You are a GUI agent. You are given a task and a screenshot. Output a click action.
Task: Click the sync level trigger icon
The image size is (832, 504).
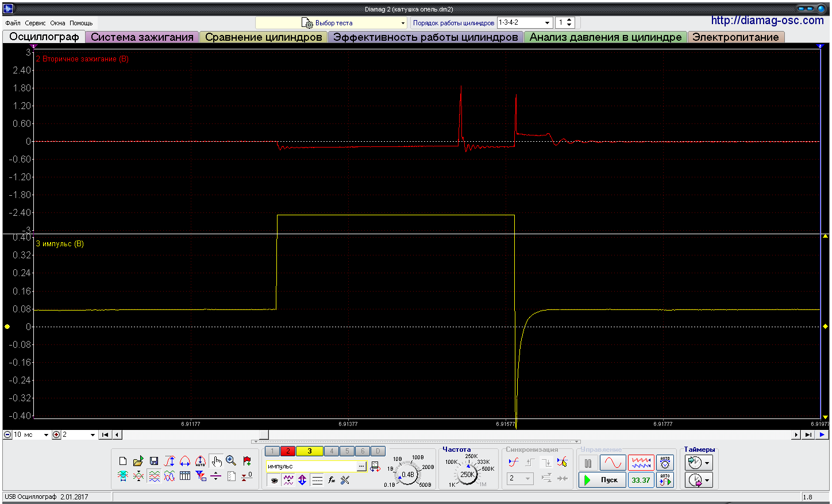pyautogui.click(x=513, y=462)
